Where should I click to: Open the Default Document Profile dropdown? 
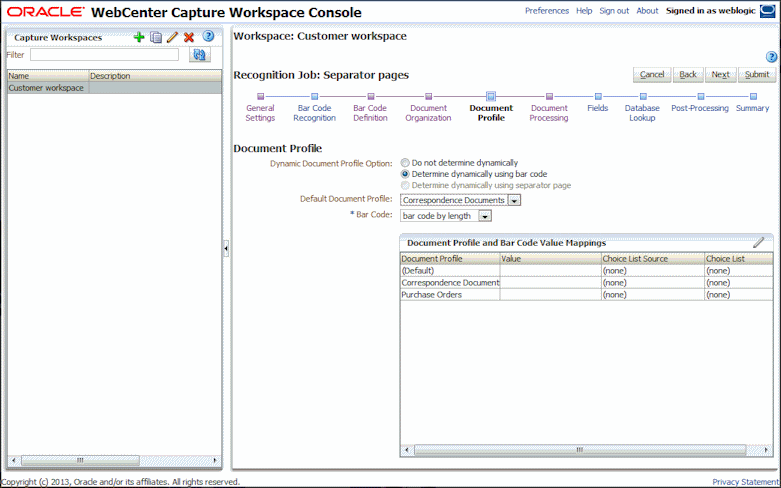(514, 200)
